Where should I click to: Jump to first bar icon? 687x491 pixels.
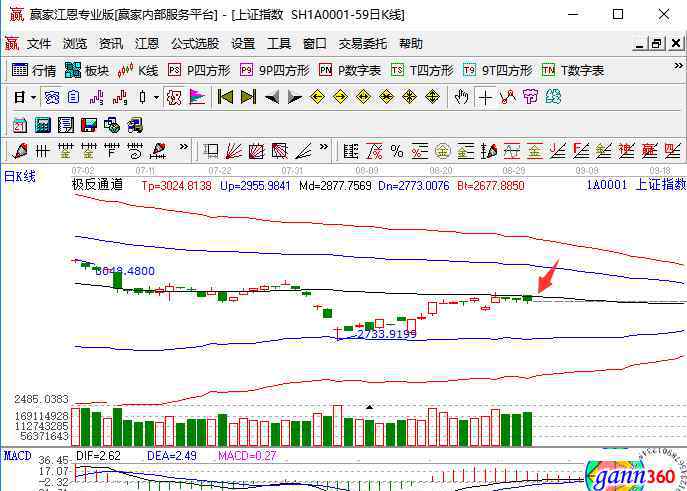point(225,97)
